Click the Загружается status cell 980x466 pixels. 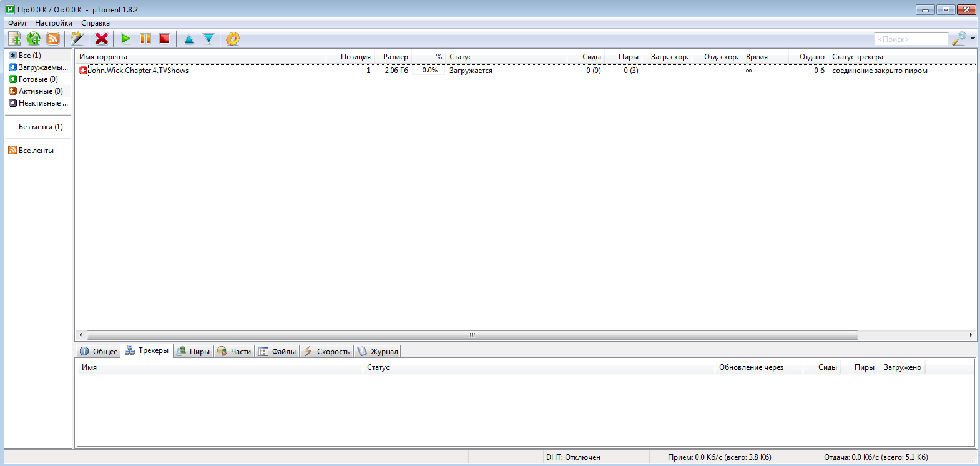[471, 71]
